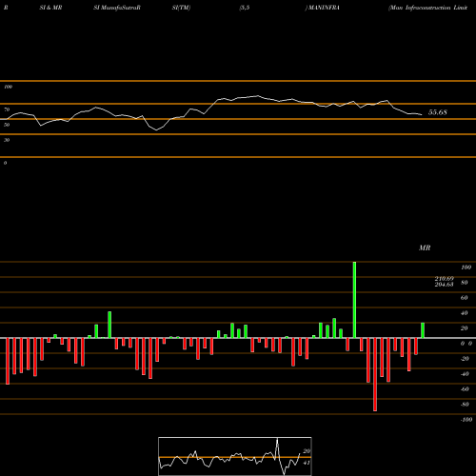Click the 204.63 price label
476x476 pixels.
444,285
